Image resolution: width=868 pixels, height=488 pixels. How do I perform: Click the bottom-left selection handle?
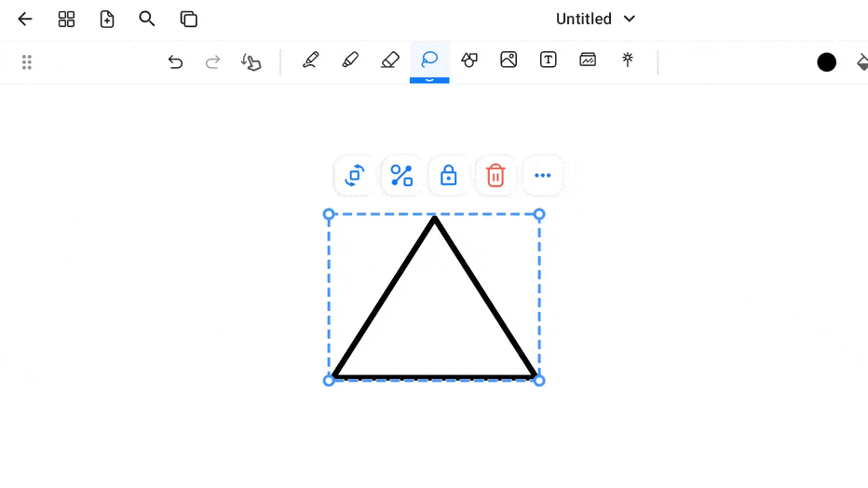(x=329, y=381)
